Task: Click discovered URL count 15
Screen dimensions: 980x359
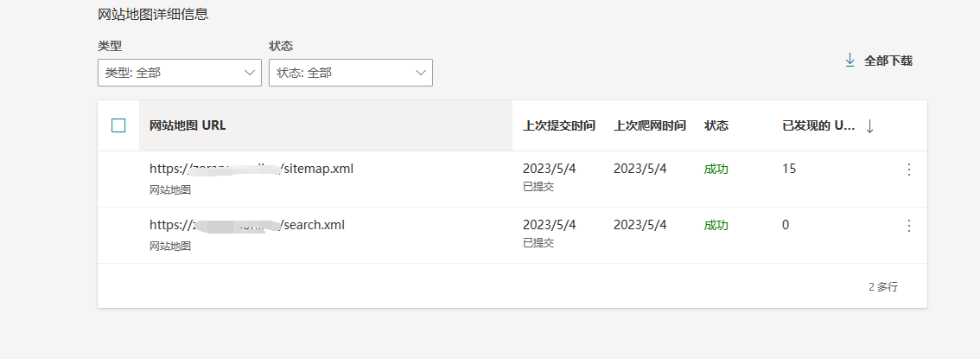Action: click(x=789, y=169)
